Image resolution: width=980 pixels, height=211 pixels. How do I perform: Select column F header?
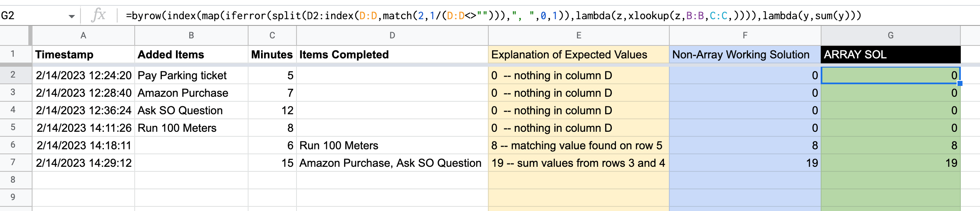click(x=745, y=35)
